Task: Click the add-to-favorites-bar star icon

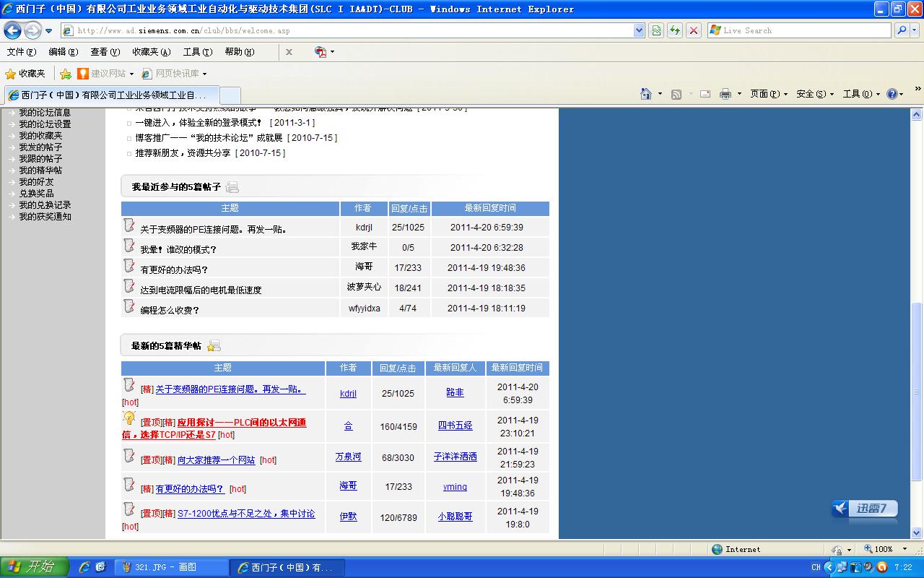Action: coord(66,74)
